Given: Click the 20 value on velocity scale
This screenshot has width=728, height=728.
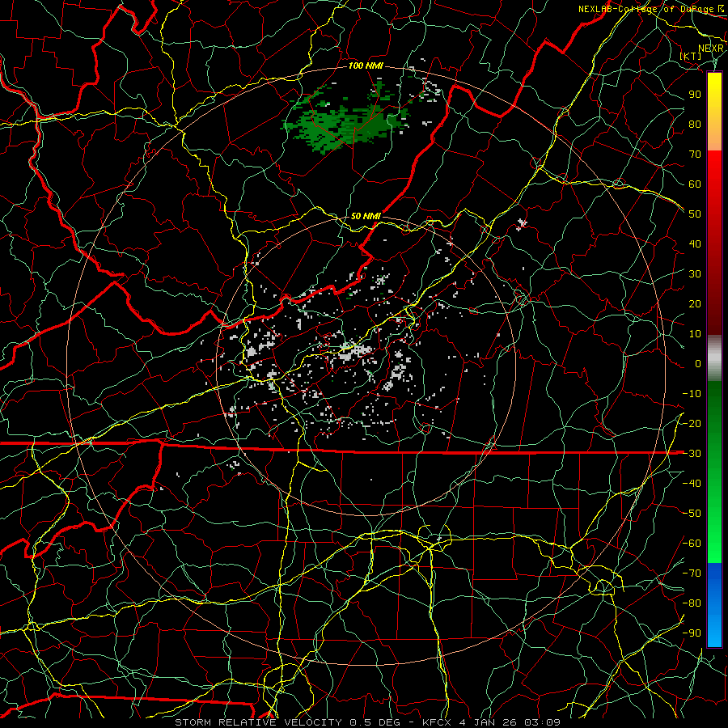Looking at the screenshot, I should point(695,304).
